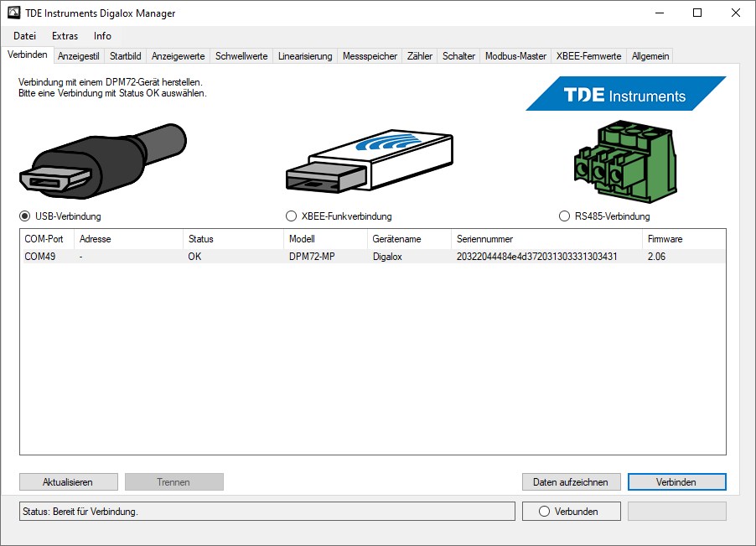Open the Datei menu
This screenshot has height=546, width=756.
point(24,36)
